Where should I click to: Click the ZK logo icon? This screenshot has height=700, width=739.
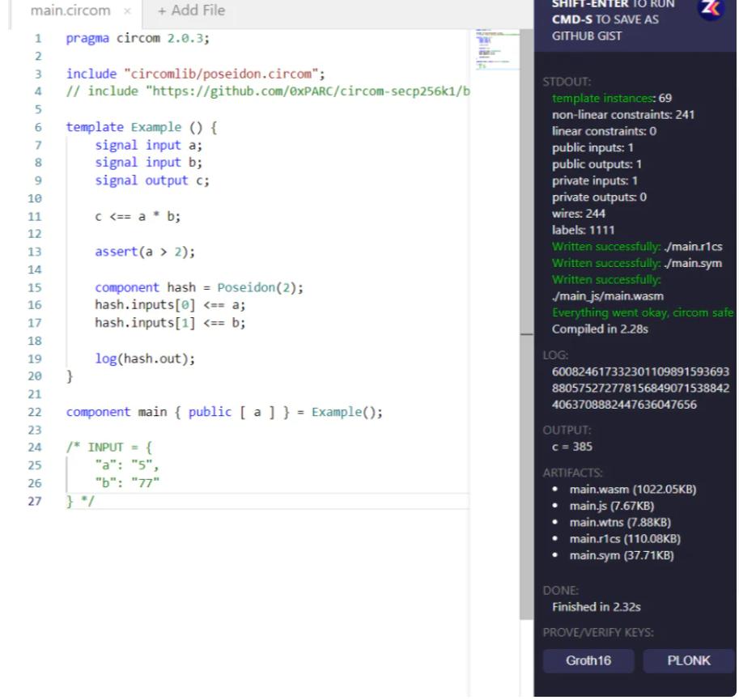tap(710, 8)
